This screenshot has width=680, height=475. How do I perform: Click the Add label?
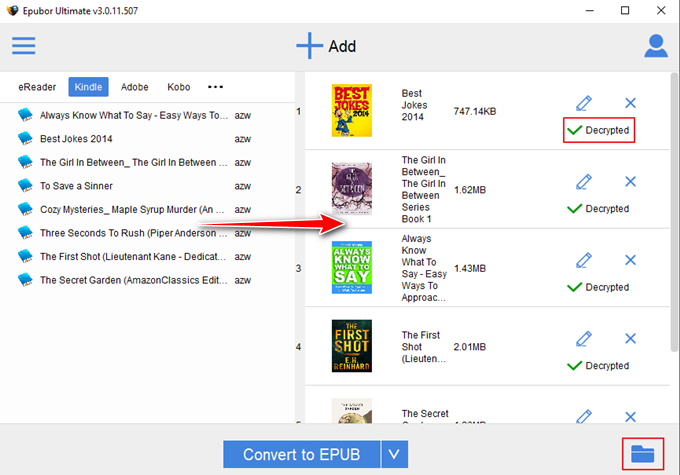click(x=342, y=46)
